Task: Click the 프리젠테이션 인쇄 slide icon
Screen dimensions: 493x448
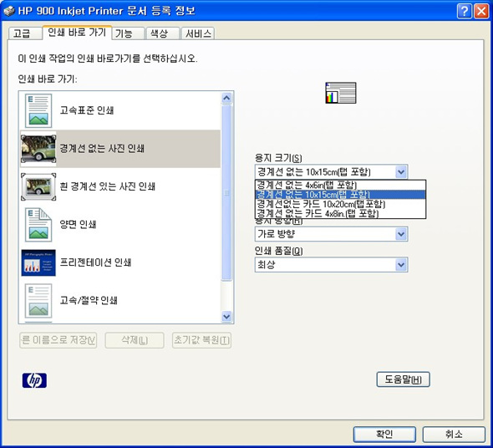Action: pyautogui.click(x=38, y=262)
